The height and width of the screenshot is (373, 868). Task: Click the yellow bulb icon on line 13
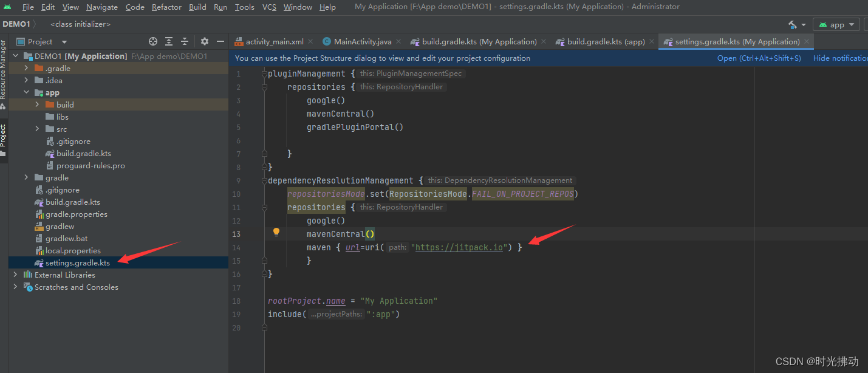276,233
